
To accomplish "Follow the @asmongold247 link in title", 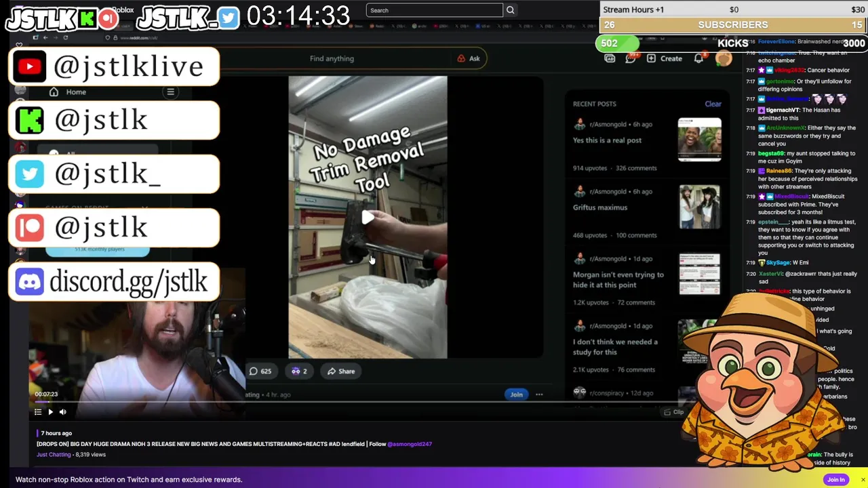I will (x=410, y=444).
